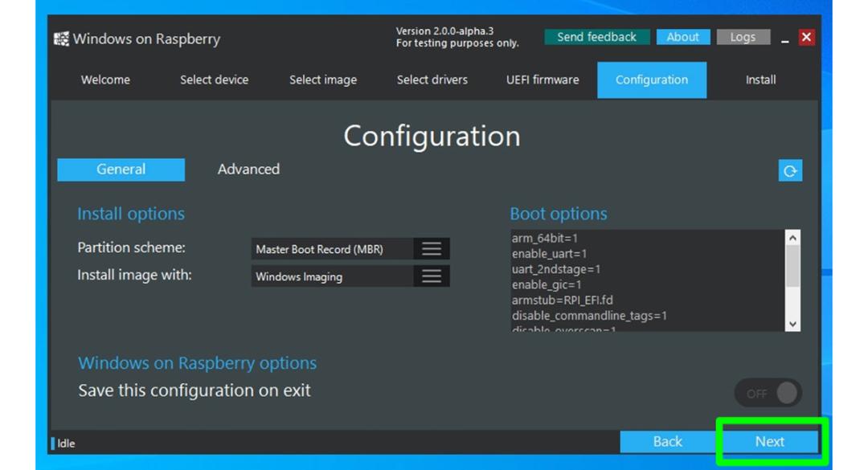Click inside the Boot options text box
Screen dimensions: 868x470
tap(646, 280)
